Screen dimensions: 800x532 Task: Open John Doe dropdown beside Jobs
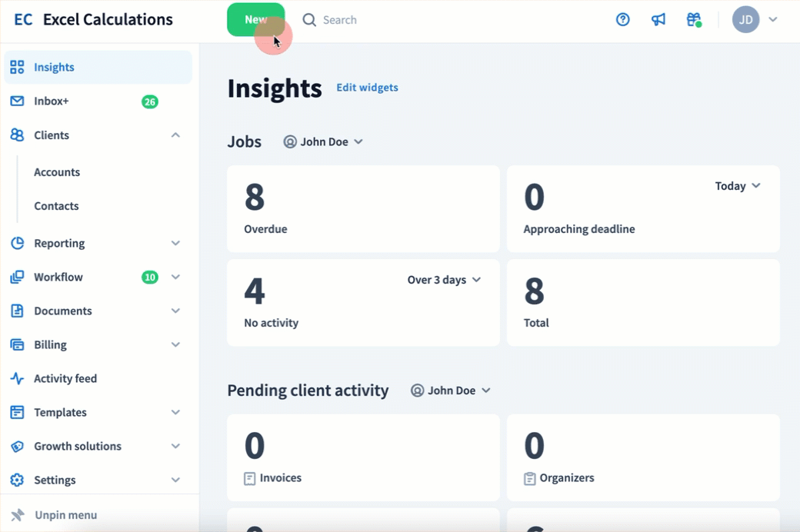click(323, 142)
